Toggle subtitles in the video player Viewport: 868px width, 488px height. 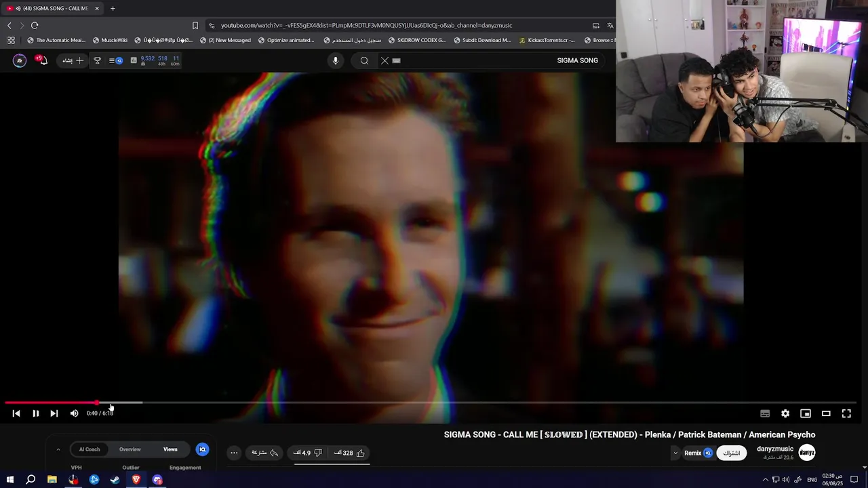coord(765,413)
